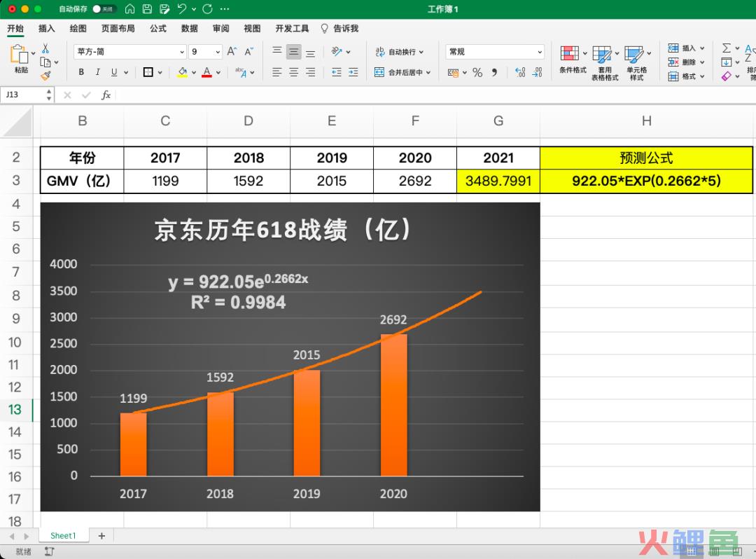The width and height of the screenshot is (756, 559).
Task: Click the Sheet1 tab
Action: click(63, 536)
